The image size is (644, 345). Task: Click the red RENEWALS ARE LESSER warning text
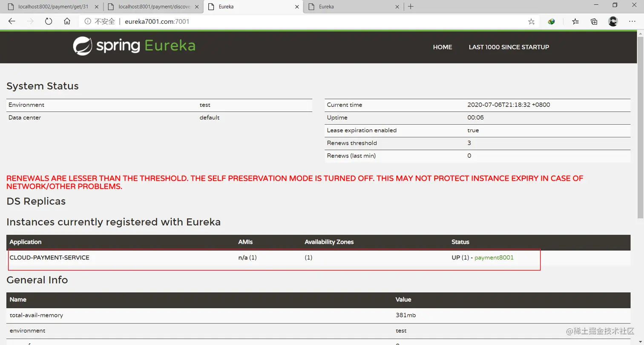(x=295, y=182)
